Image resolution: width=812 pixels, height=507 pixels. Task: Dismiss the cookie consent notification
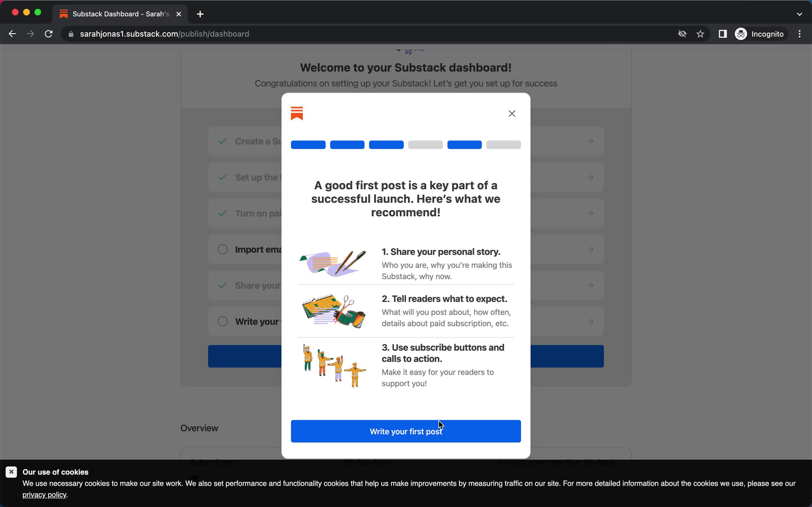click(12, 472)
